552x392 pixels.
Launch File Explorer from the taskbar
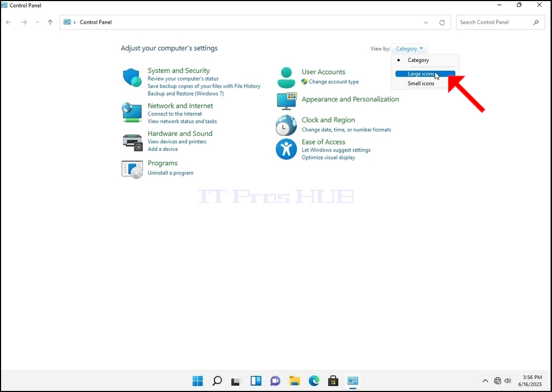(x=295, y=381)
